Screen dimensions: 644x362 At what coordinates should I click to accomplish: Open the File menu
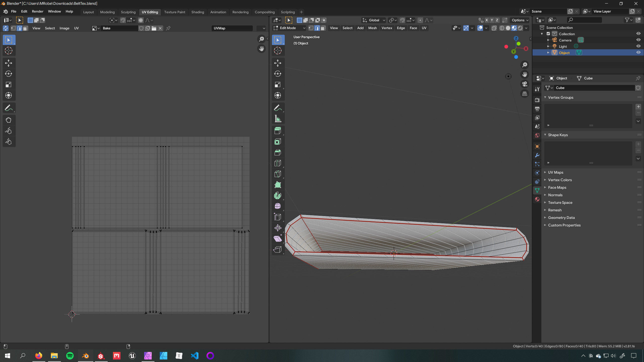tap(14, 12)
